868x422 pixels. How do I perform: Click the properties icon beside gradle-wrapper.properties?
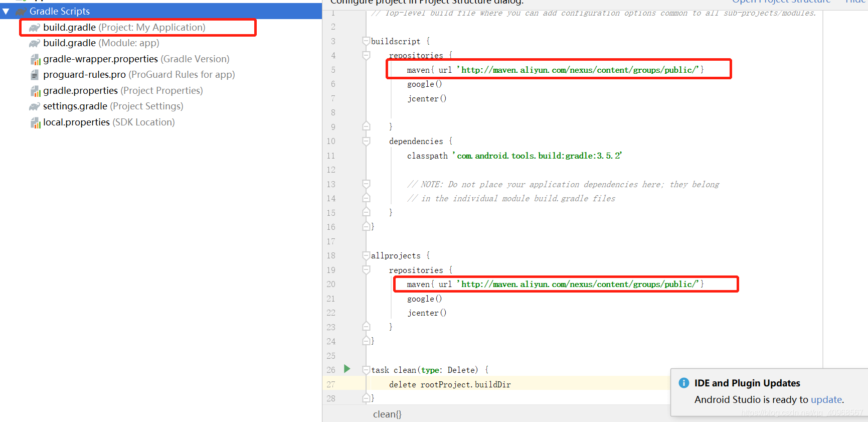[x=35, y=59]
